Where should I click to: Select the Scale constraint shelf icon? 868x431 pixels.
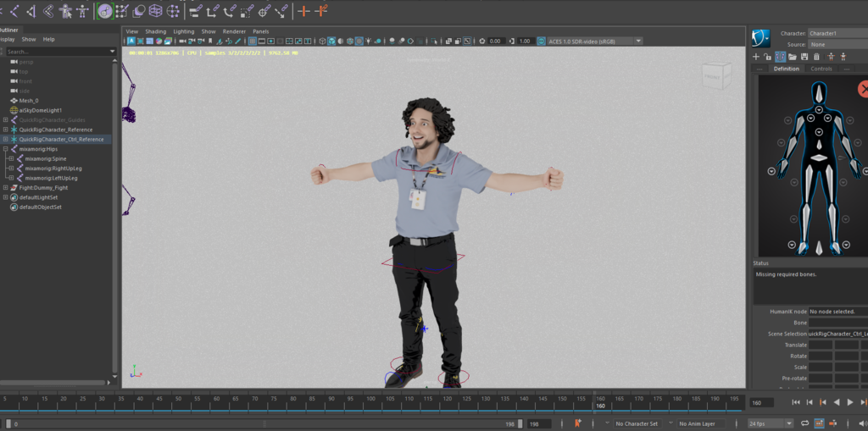245,10
